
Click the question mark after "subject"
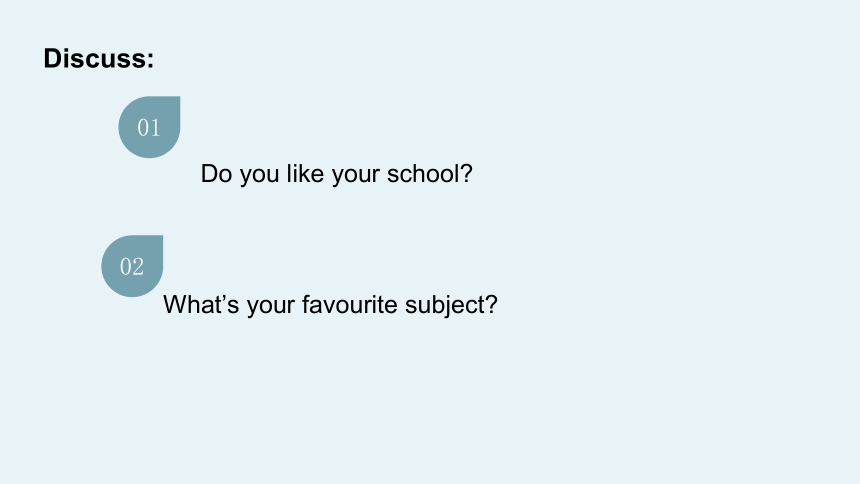coord(491,305)
